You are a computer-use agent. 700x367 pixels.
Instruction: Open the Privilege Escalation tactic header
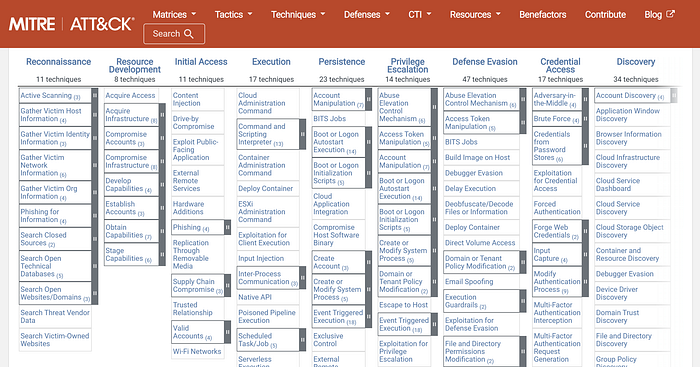pyautogui.click(x=408, y=66)
